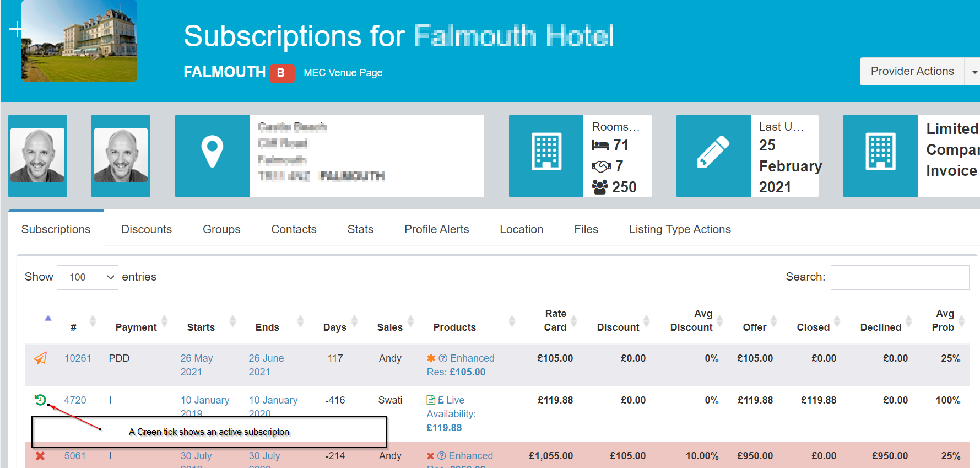Switch to the Profile Alerts tab
Screen dimensions: 980x468
tap(436, 229)
